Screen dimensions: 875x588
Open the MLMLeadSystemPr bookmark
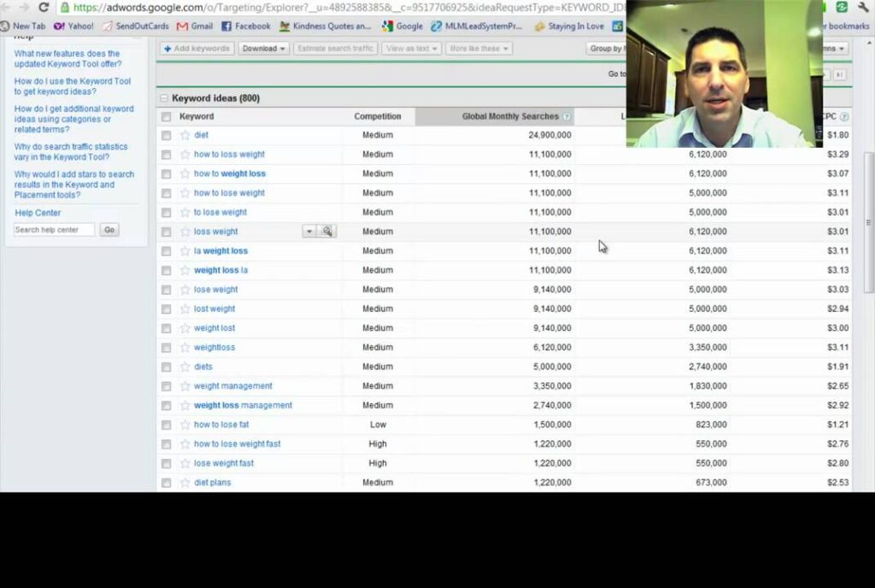(x=477, y=26)
